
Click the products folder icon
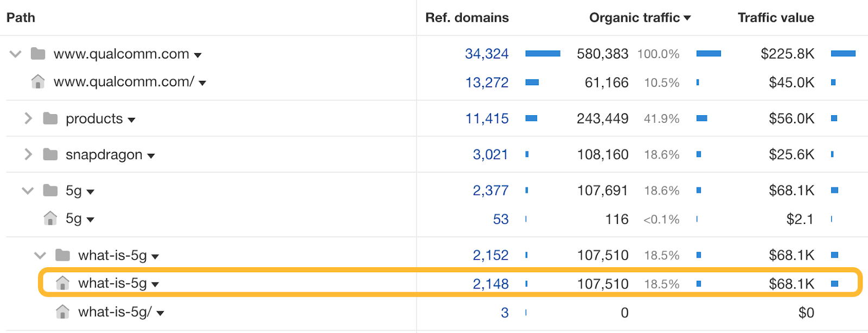[50, 118]
